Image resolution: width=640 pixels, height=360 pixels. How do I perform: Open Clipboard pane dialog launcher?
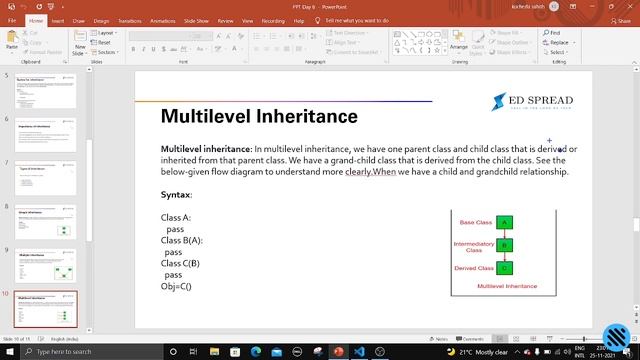click(x=65, y=62)
